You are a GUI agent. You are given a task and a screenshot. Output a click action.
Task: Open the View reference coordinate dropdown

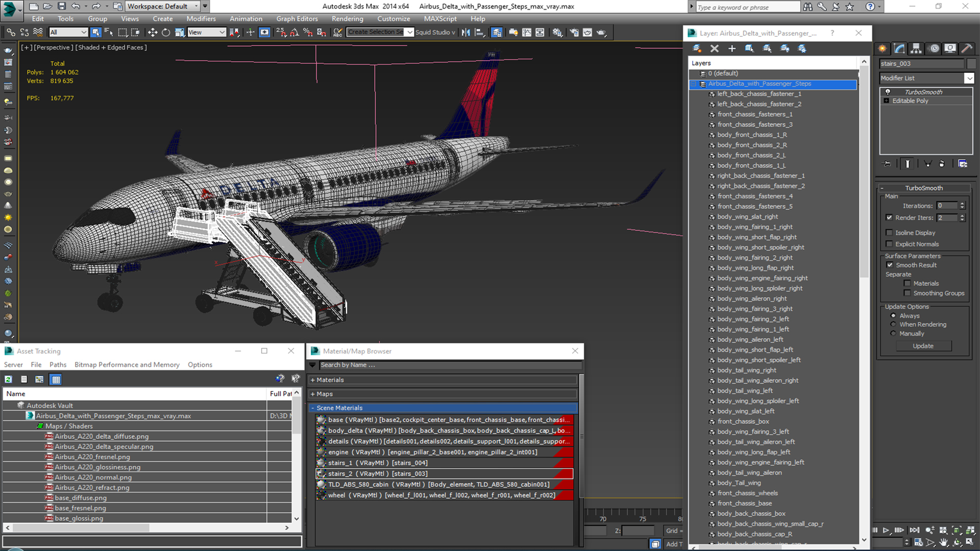point(206,32)
